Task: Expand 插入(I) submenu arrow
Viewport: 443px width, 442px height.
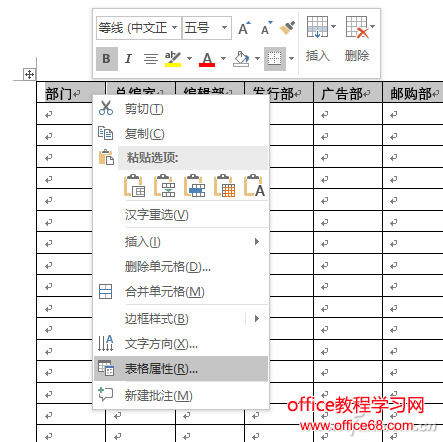Action: [257, 242]
